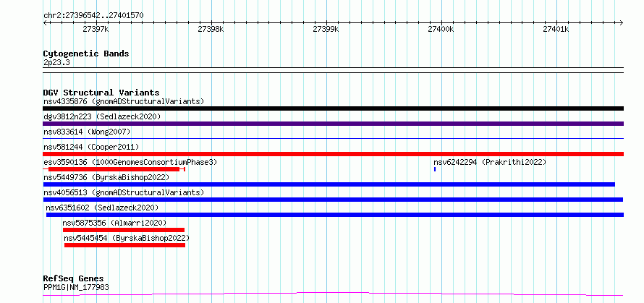The height and width of the screenshot is (303, 644).
Task: Open nsv6242294 (Prakrithi2022) label
Action: tap(490, 162)
